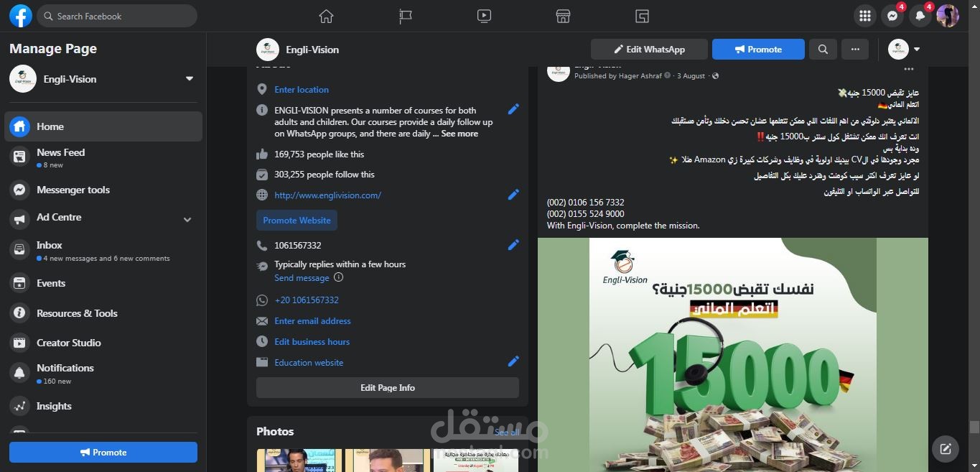
Task: Open Notifications in sidebar
Action: (103, 373)
